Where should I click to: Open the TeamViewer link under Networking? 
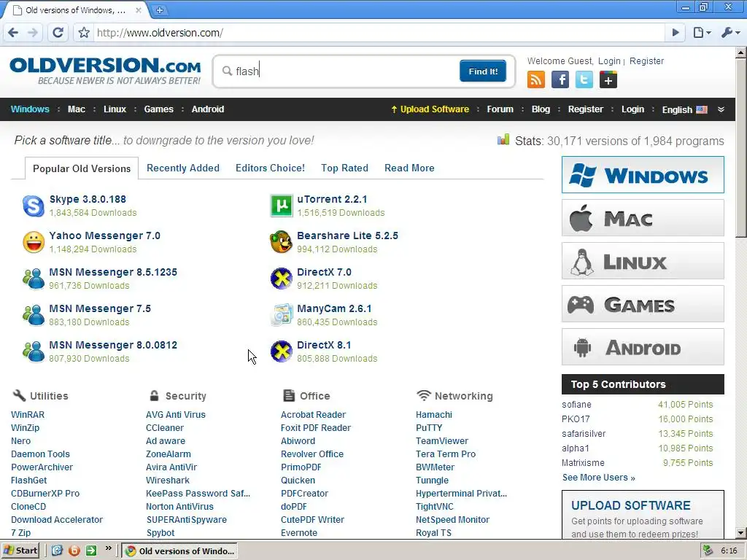click(441, 441)
